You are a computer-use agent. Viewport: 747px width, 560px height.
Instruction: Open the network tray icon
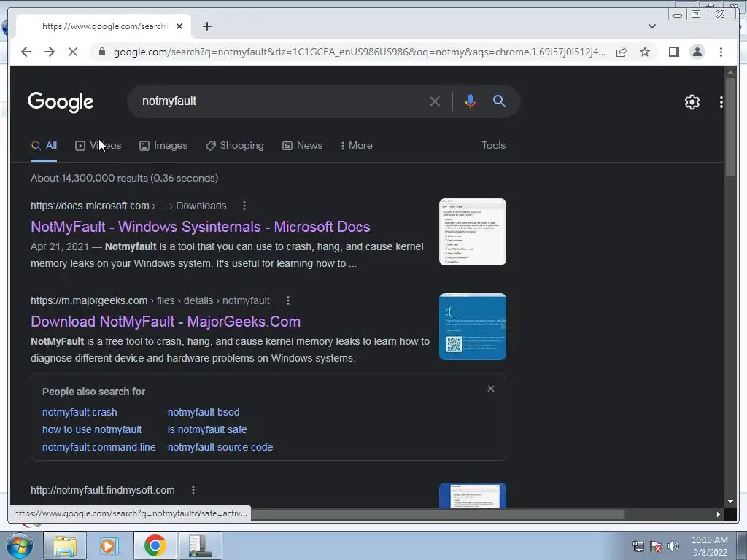638,546
